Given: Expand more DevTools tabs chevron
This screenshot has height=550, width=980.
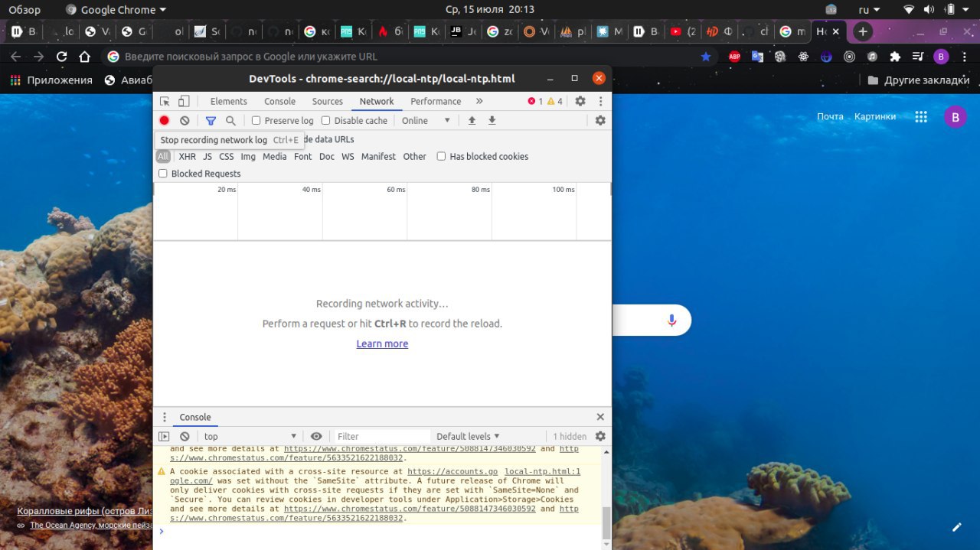Looking at the screenshot, I should (x=479, y=101).
